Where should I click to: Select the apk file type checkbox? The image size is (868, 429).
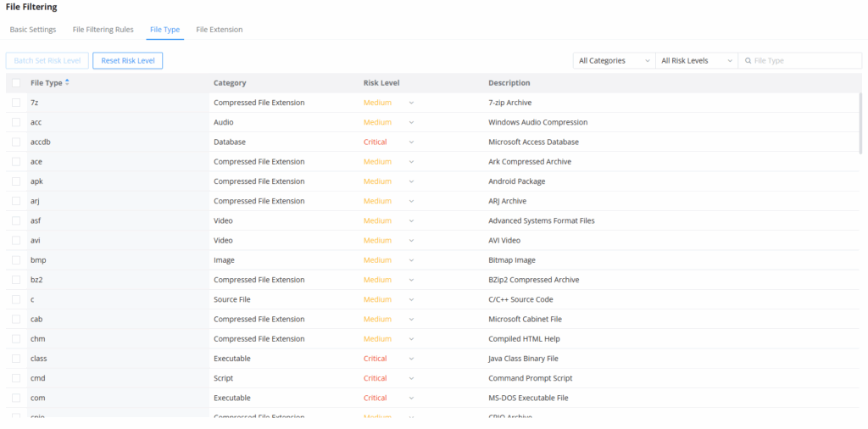(x=16, y=181)
